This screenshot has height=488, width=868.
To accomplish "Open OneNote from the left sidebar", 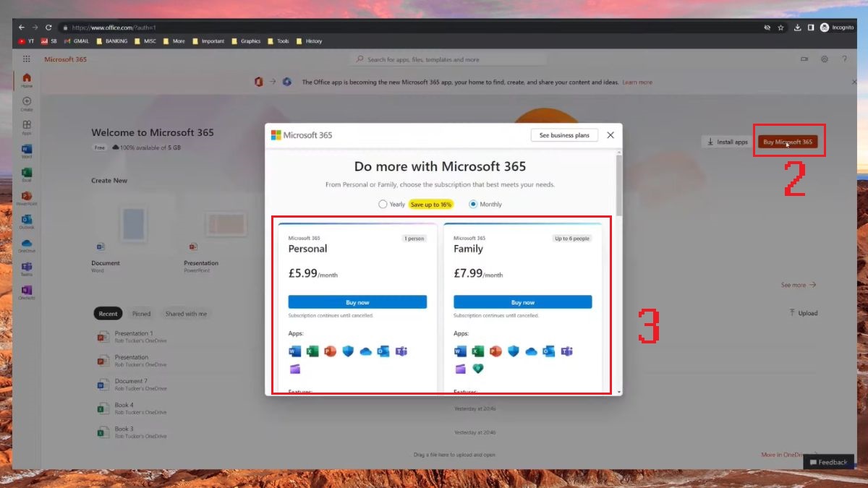I will 27,292.
